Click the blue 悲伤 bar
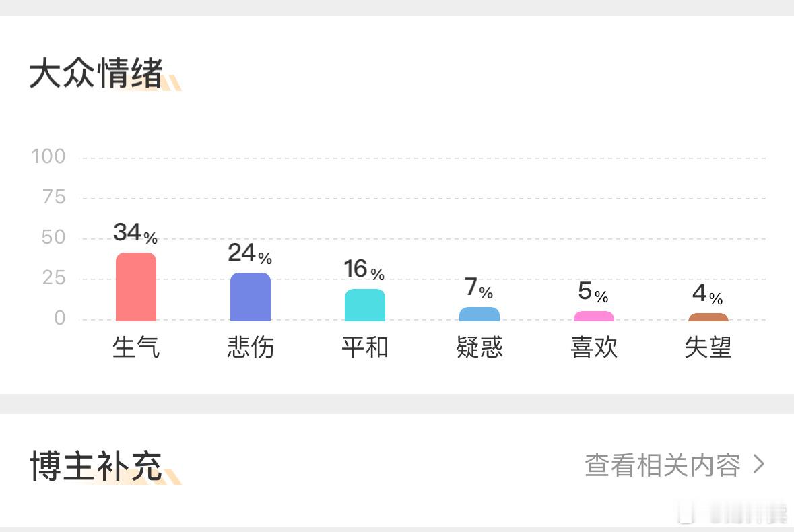 (x=250, y=296)
